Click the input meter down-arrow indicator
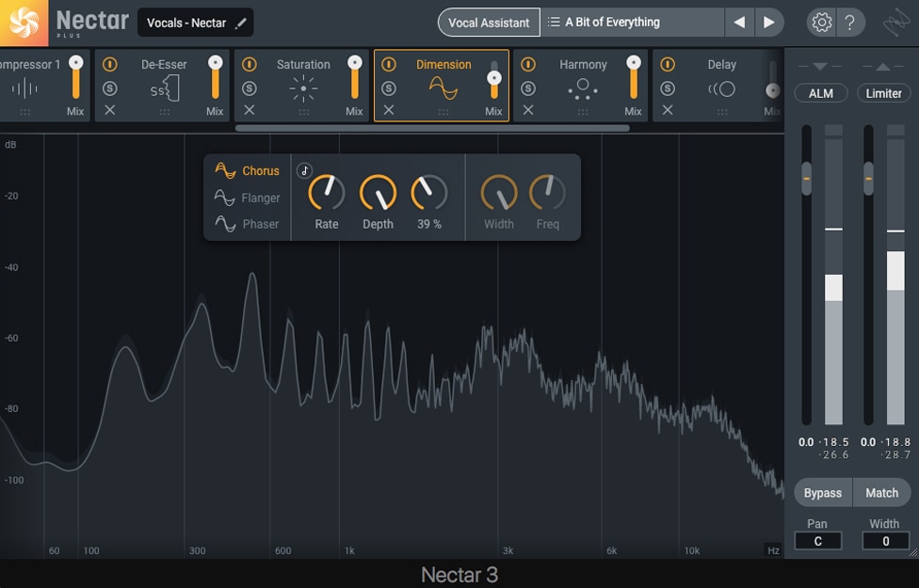The image size is (919, 588). point(820,66)
